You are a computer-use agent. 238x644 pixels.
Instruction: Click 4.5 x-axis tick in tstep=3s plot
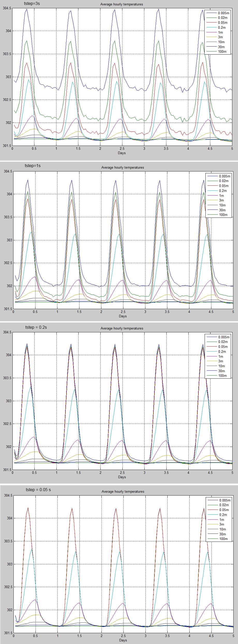[210, 148]
